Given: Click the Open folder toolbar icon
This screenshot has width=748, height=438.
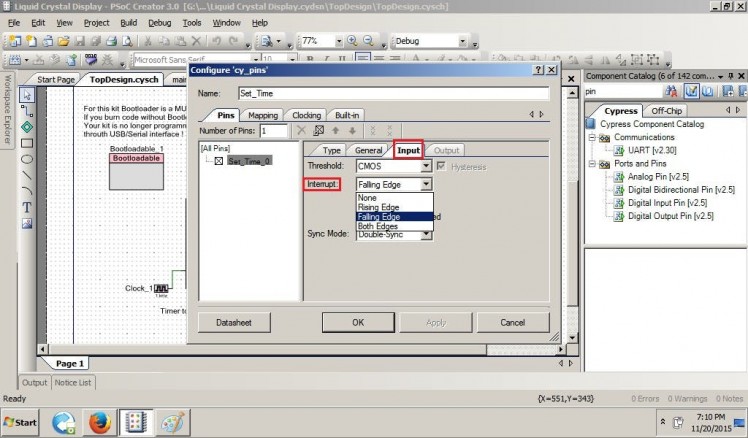Looking at the screenshot, I should [63, 41].
